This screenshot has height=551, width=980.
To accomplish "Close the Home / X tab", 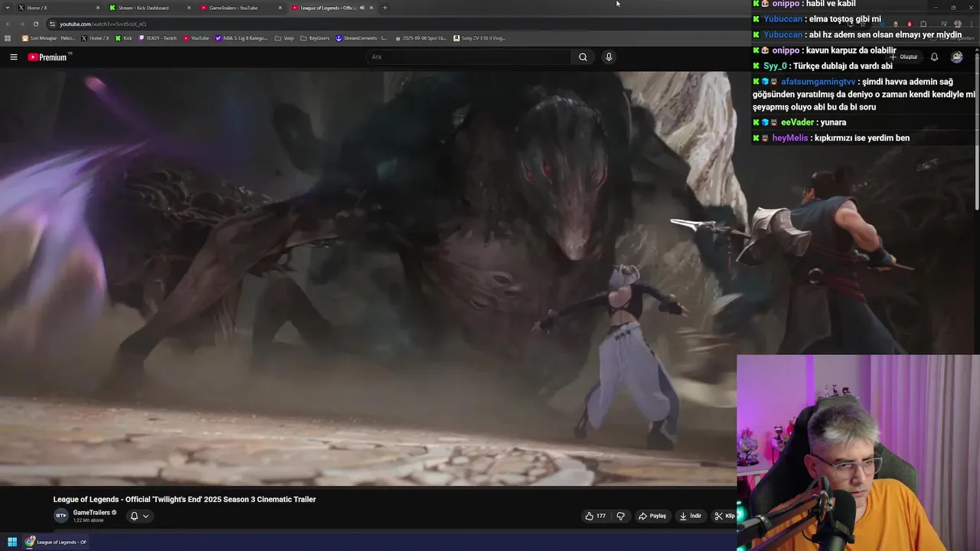I will (x=98, y=8).
